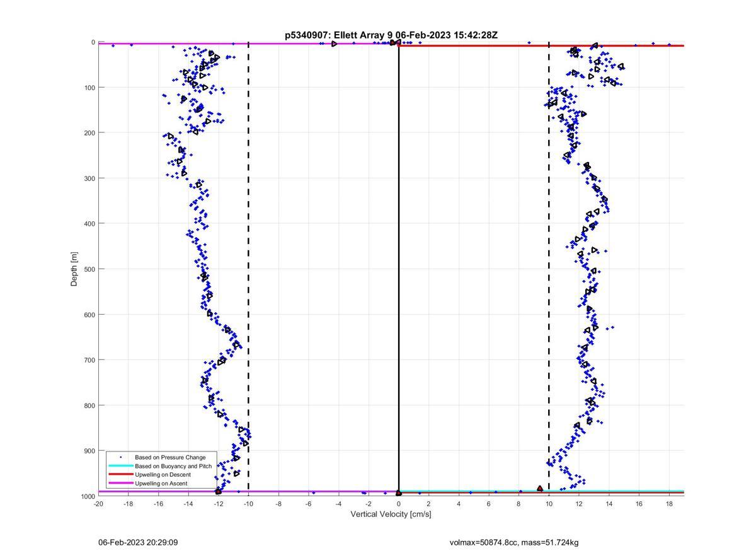The width and height of the screenshot is (756, 558).
Task: Click y-axis tick label 500
Action: coord(89,269)
